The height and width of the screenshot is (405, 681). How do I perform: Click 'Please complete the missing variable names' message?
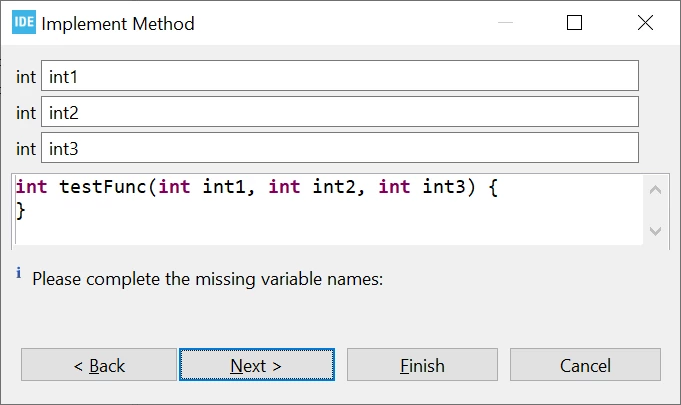(x=208, y=279)
